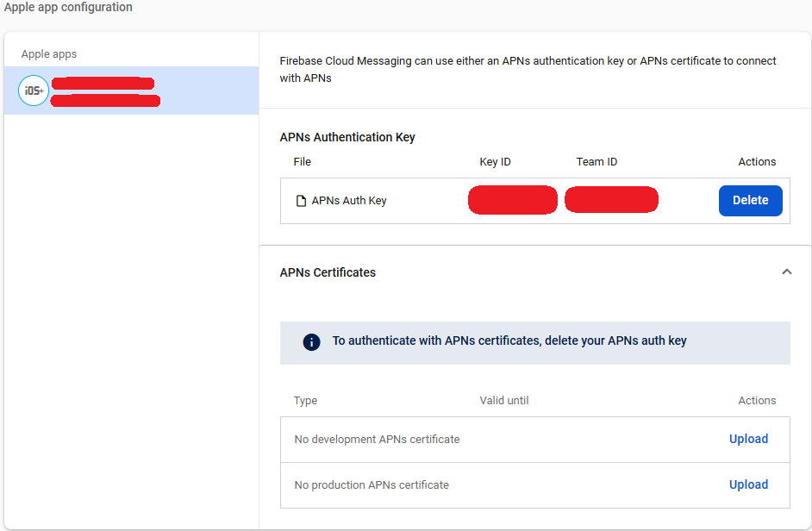Collapse the APNs Certificates section
The height and width of the screenshot is (531, 812).
click(787, 272)
